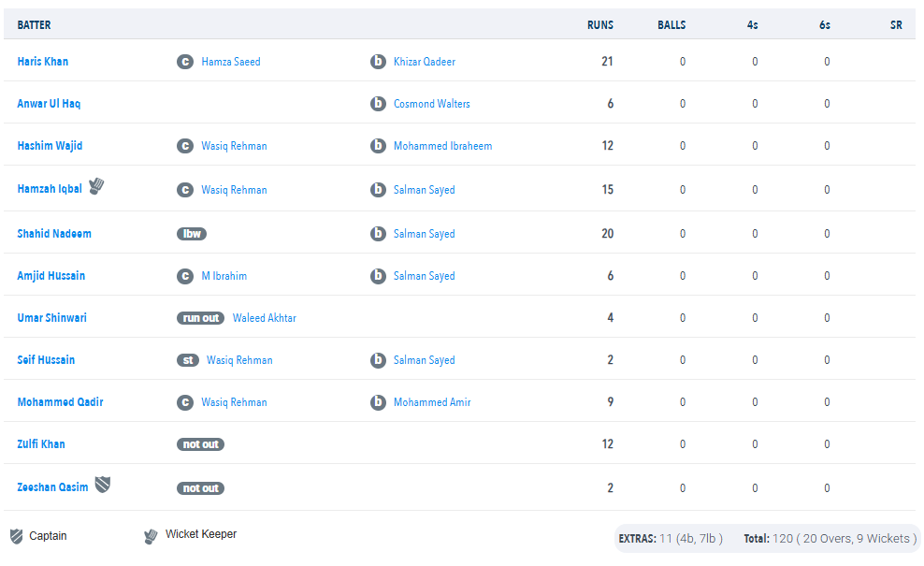Click the BALLS column header
The image size is (924, 566).
[671, 24]
